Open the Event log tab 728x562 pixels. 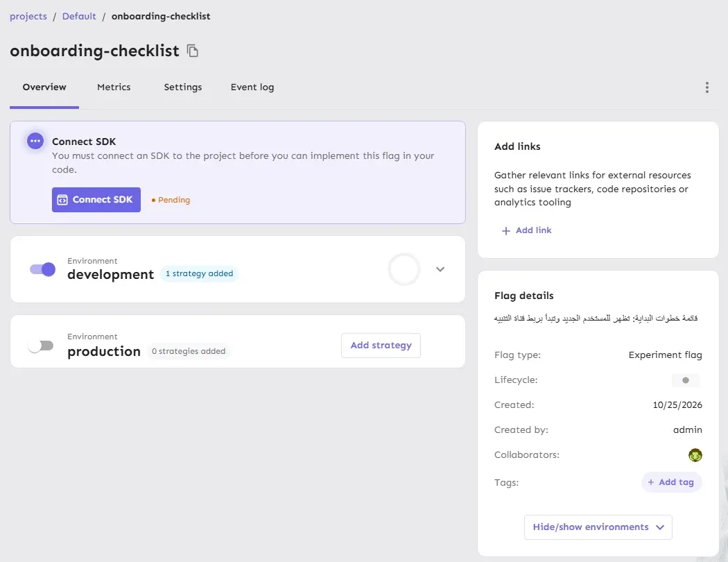coord(252,87)
